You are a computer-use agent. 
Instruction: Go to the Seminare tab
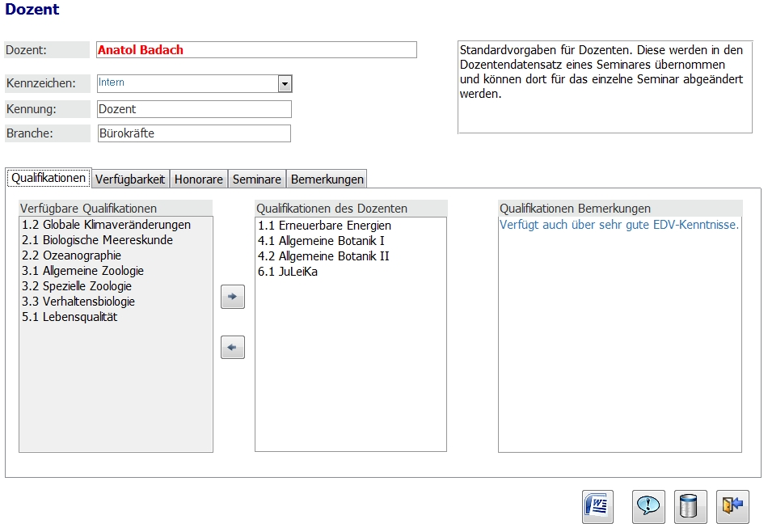(x=257, y=179)
